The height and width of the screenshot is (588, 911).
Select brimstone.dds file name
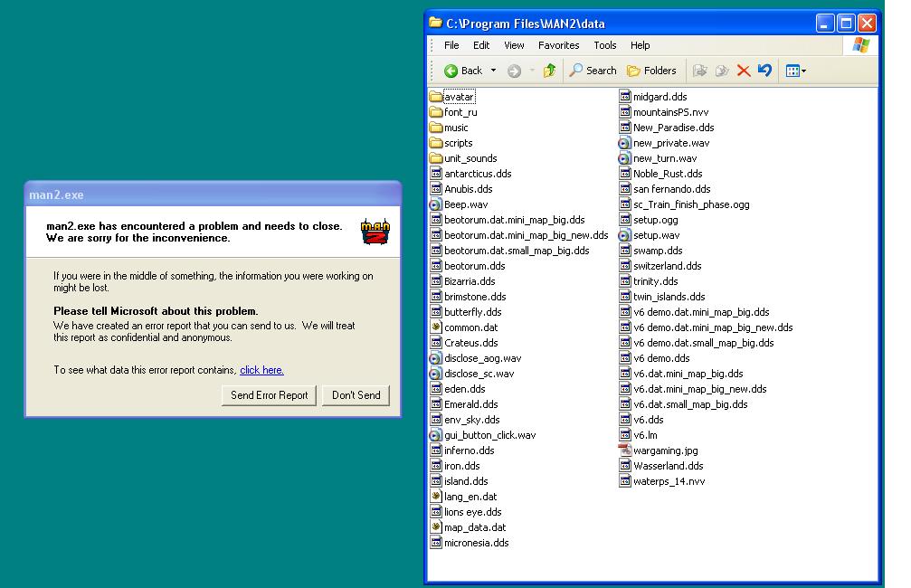475,297
